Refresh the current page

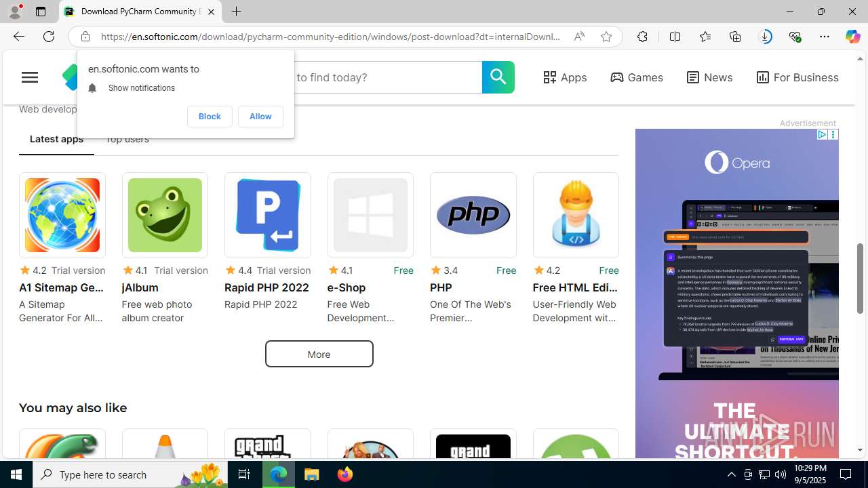click(49, 37)
